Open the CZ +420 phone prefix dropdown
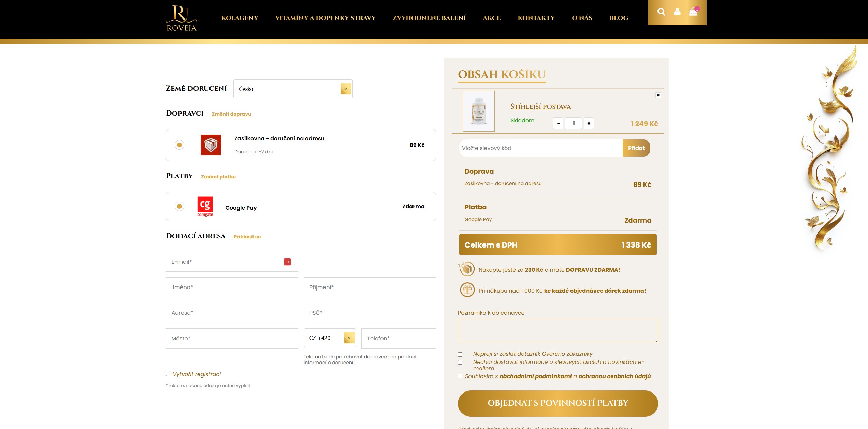 click(330, 338)
